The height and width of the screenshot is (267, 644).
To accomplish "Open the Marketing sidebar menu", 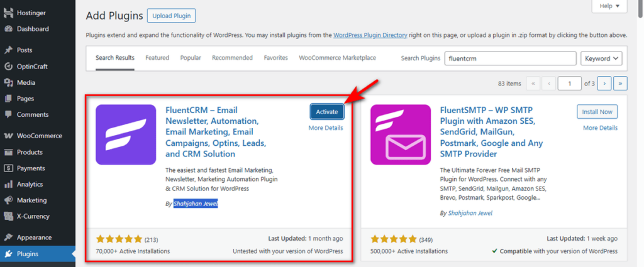I will pyautogui.click(x=37, y=200).
